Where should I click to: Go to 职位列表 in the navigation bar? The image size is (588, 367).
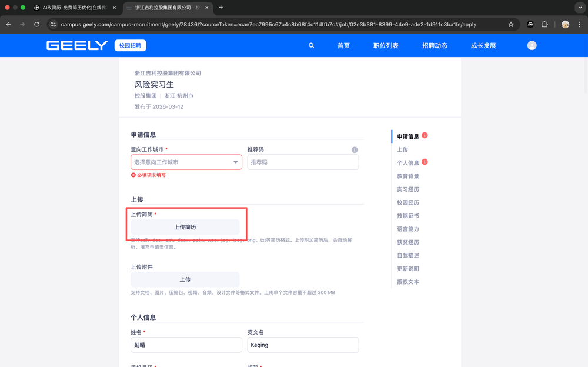tap(386, 45)
